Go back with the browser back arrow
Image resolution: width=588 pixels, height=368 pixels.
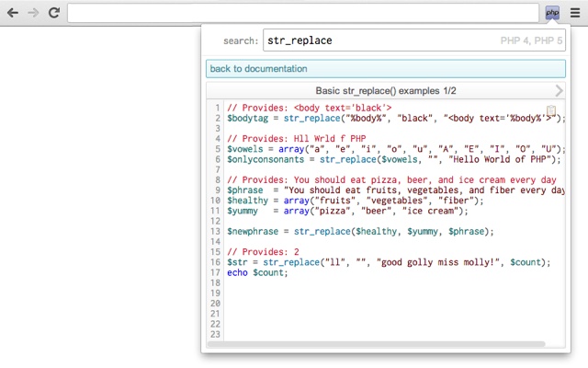pyautogui.click(x=13, y=13)
